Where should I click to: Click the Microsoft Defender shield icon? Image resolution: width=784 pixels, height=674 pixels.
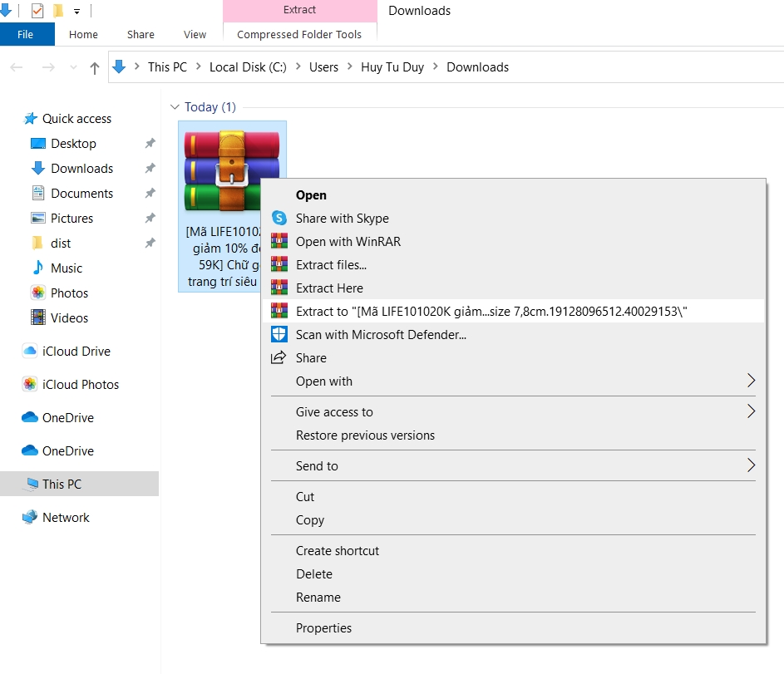(279, 335)
